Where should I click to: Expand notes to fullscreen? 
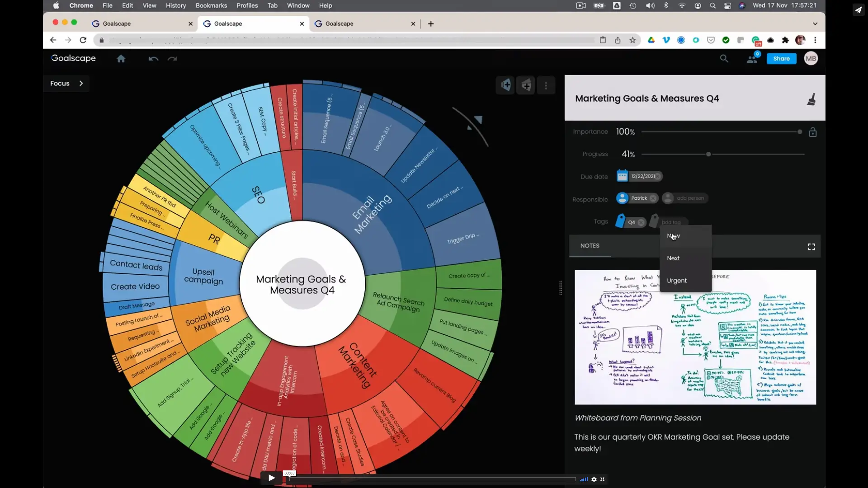(x=811, y=247)
